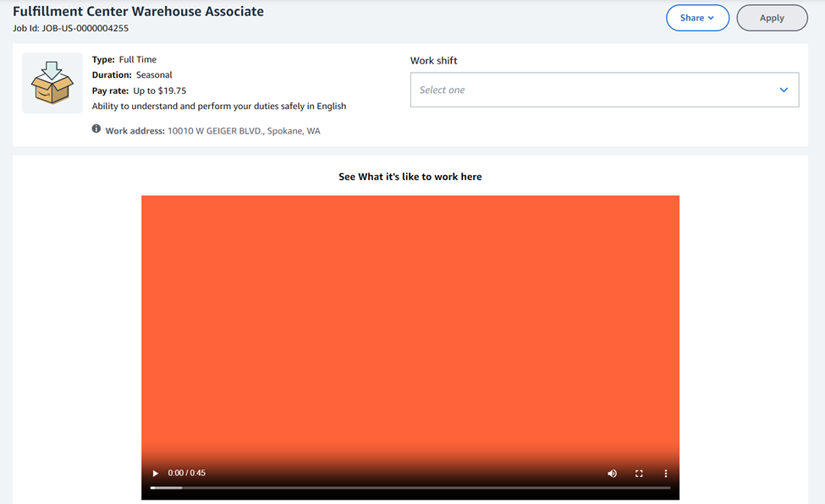
Task: Enter fullscreen mode for the video
Action: [x=639, y=474]
